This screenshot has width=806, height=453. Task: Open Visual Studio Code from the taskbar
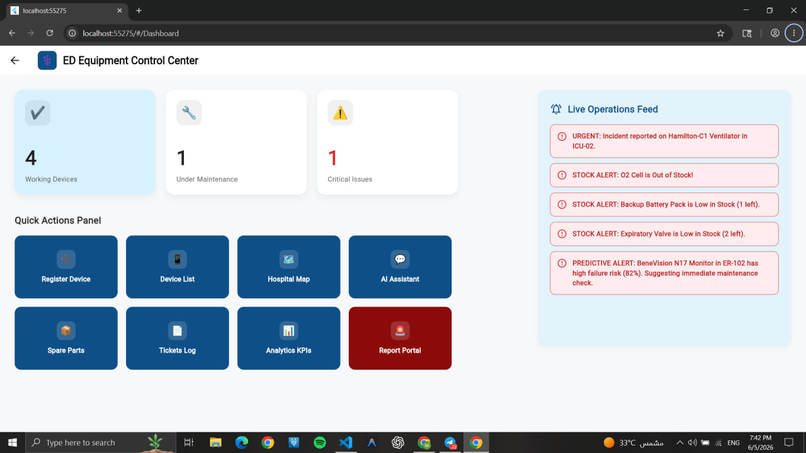pos(346,442)
